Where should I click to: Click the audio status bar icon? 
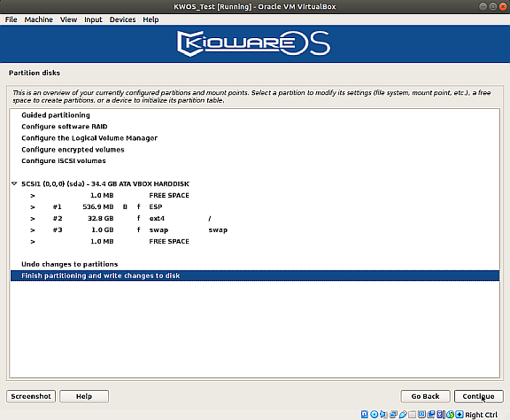point(383,415)
